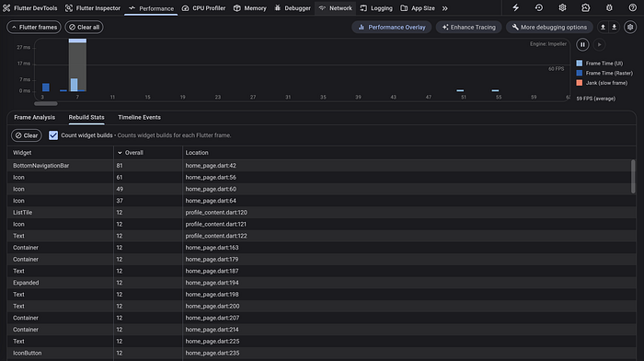644x361 pixels.
Task: Select the tall frame bar near 7
Action: pos(77,65)
